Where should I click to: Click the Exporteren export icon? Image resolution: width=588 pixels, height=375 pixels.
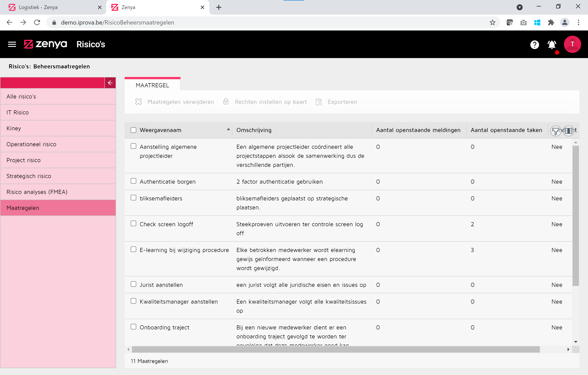click(319, 102)
